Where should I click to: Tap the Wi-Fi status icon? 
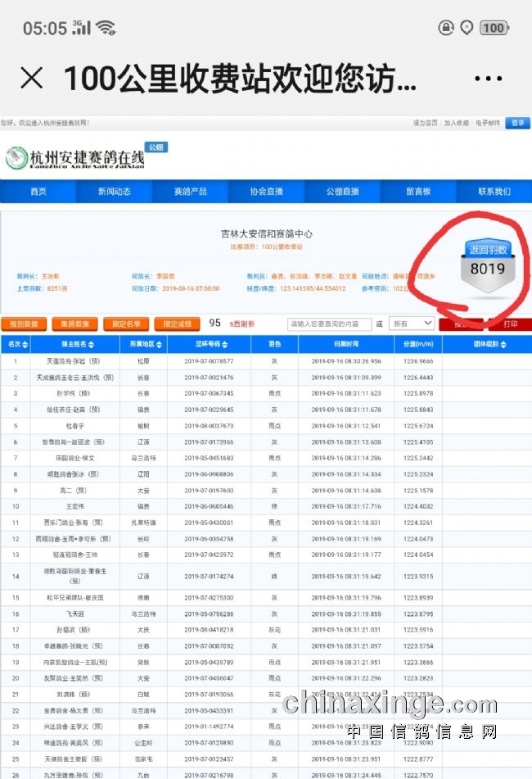tap(106, 28)
